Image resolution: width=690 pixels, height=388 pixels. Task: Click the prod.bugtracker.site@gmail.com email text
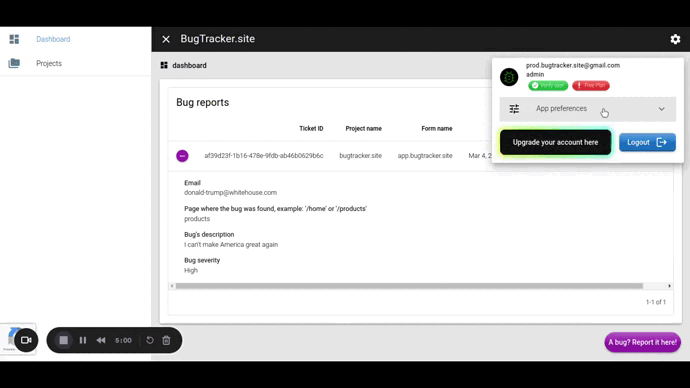coord(573,65)
